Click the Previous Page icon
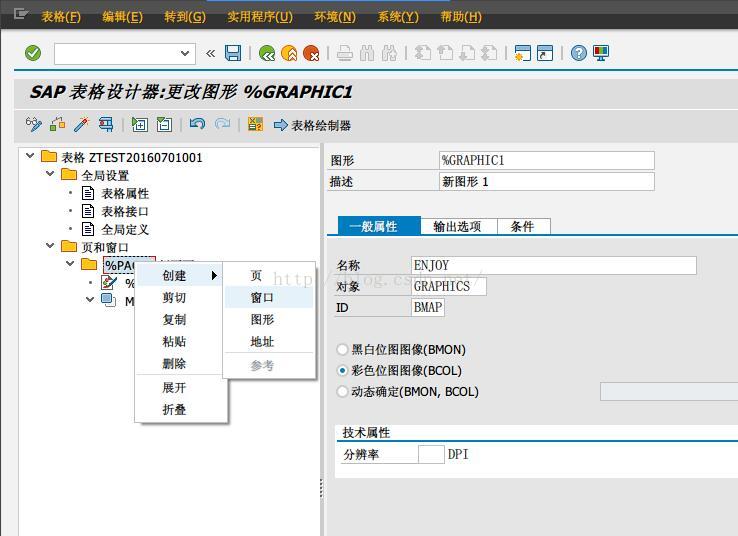Screen dimensions: 738x536 click(445, 53)
